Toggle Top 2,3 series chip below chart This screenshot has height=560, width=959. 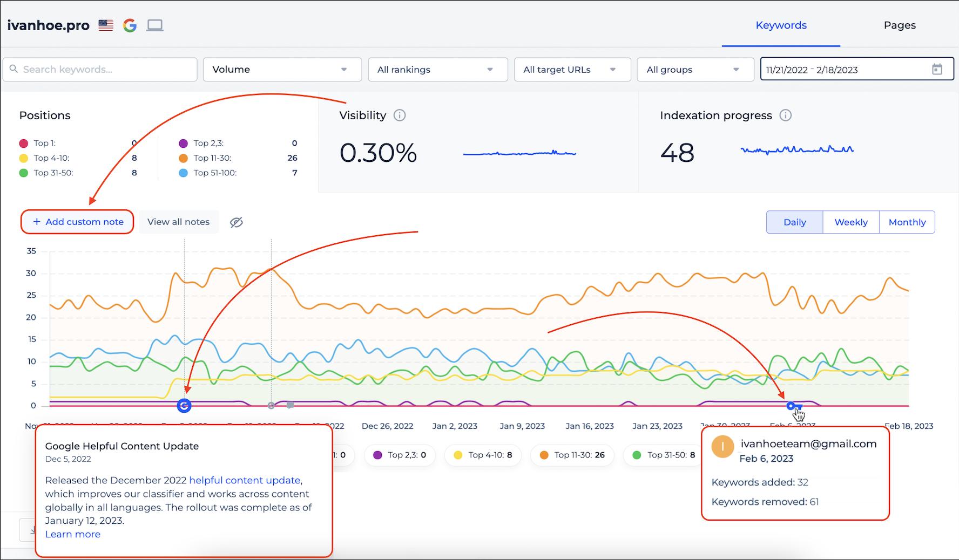click(400, 455)
